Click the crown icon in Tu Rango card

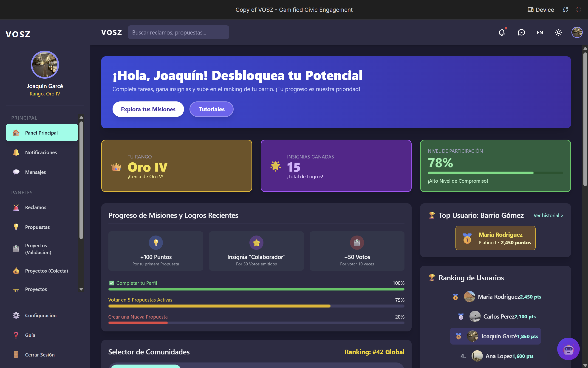click(x=116, y=167)
